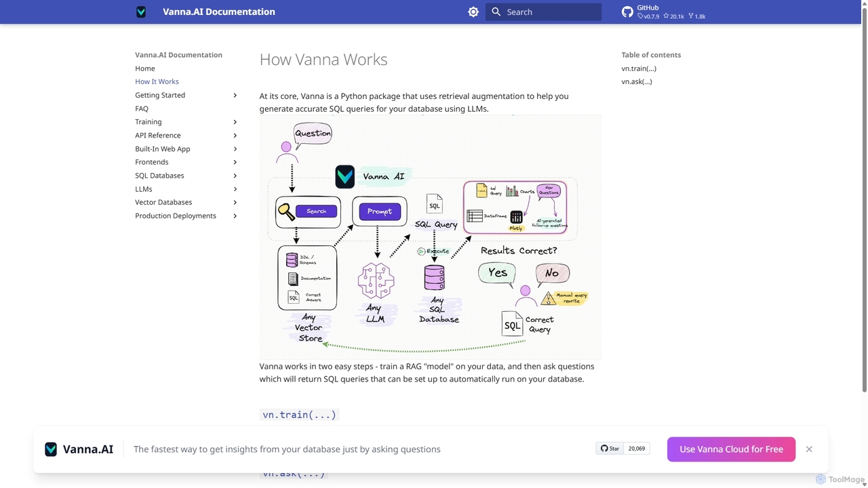
Task: Open Vector Databases in sidebar
Action: pos(163,202)
